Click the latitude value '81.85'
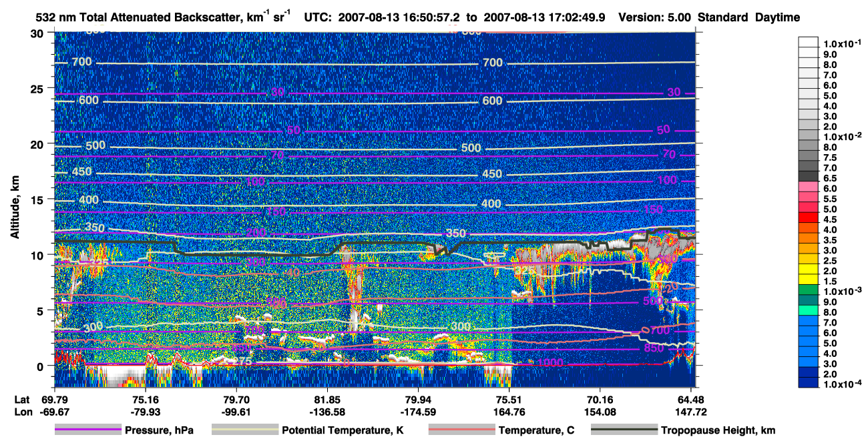Image resolution: width=868 pixels, height=445 pixels. (327, 399)
